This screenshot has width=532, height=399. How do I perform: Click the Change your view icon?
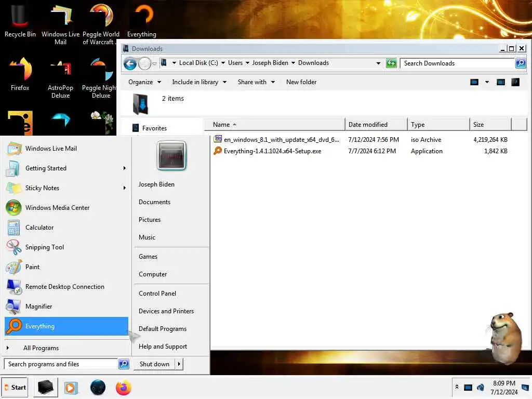point(474,82)
